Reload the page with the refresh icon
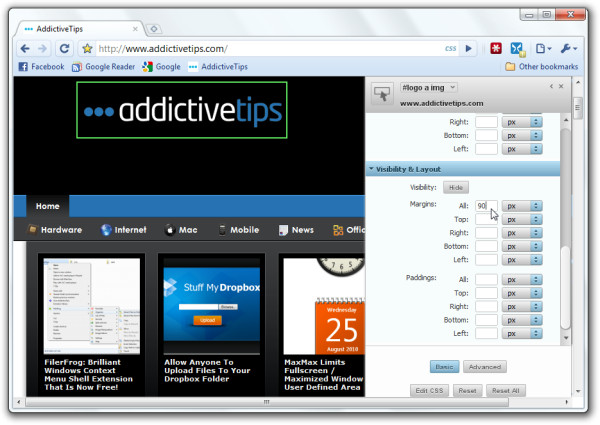The height and width of the screenshot is (425, 600). point(64,49)
